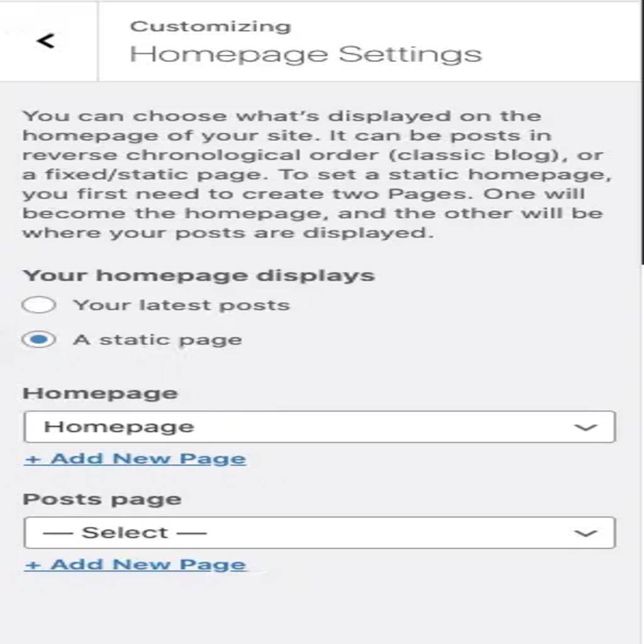
Task: Click the "Homepage Settings" panel title
Action: tap(306, 55)
